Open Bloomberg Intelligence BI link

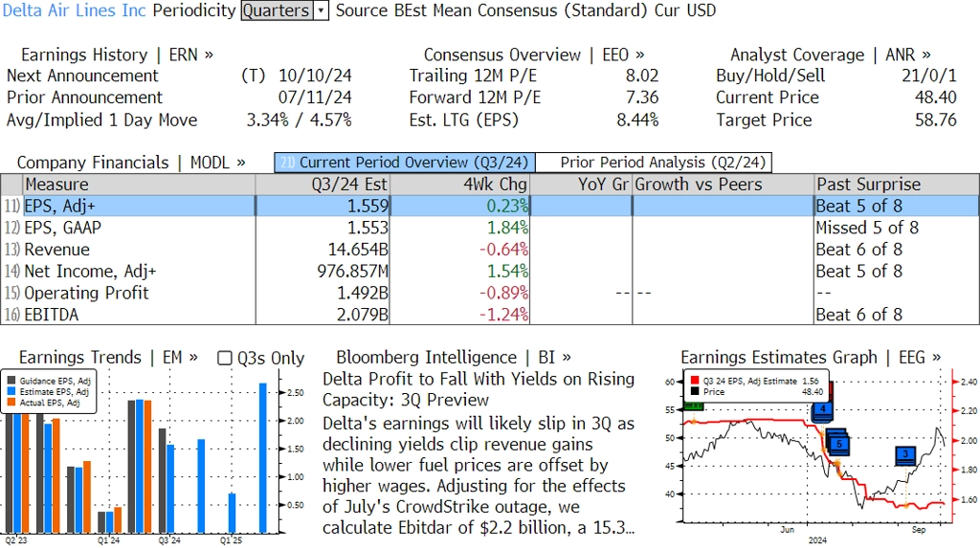click(x=453, y=358)
